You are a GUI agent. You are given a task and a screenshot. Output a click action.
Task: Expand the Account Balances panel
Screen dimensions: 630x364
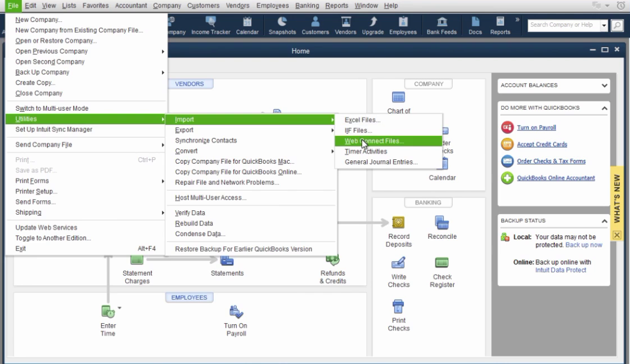point(604,86)
